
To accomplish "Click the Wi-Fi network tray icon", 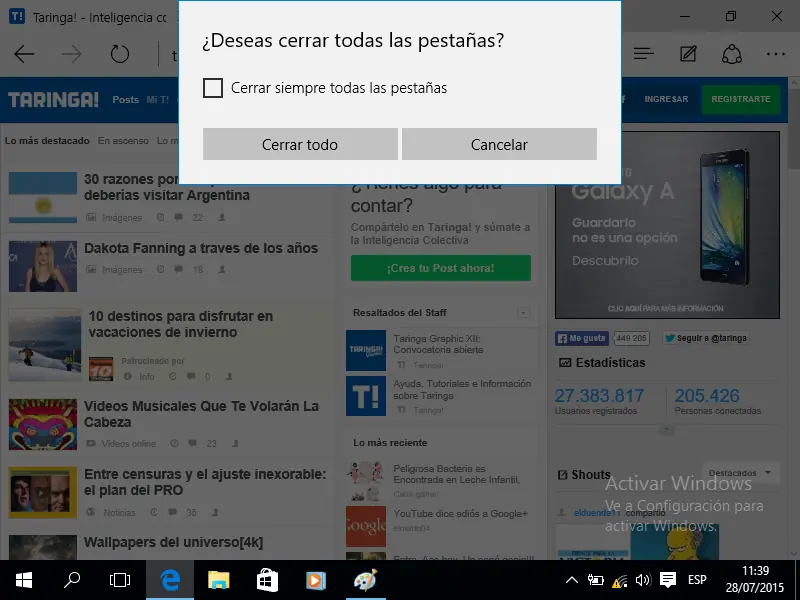I will [x=619, y=581].
